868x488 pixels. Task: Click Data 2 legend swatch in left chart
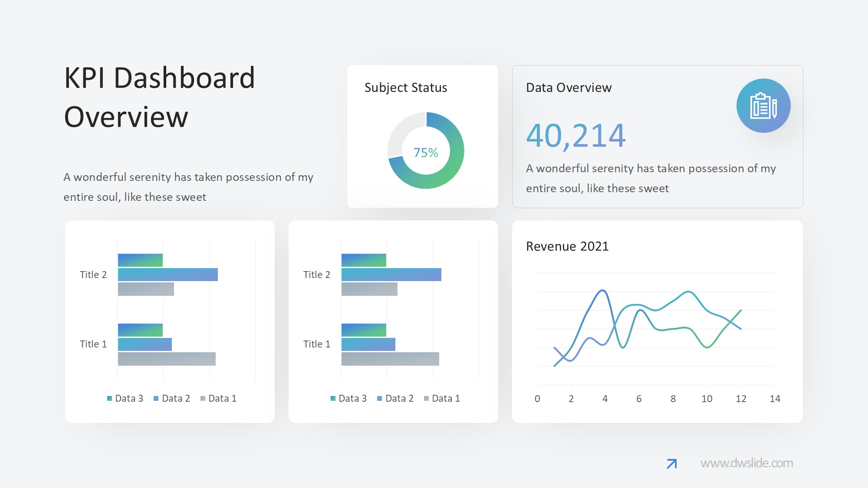(156, 399)
